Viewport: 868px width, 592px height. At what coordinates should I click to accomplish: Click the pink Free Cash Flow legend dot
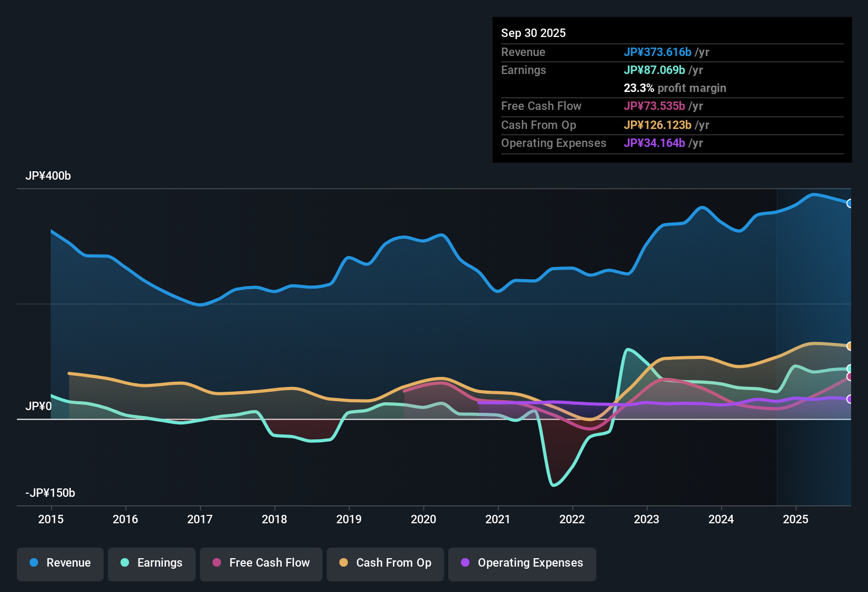[x=216, y=563]
